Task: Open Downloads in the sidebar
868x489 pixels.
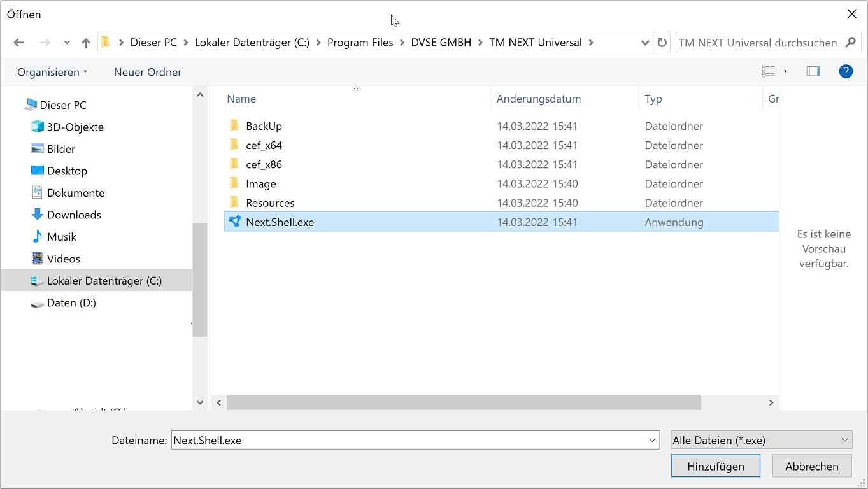Action: (74, 215)
